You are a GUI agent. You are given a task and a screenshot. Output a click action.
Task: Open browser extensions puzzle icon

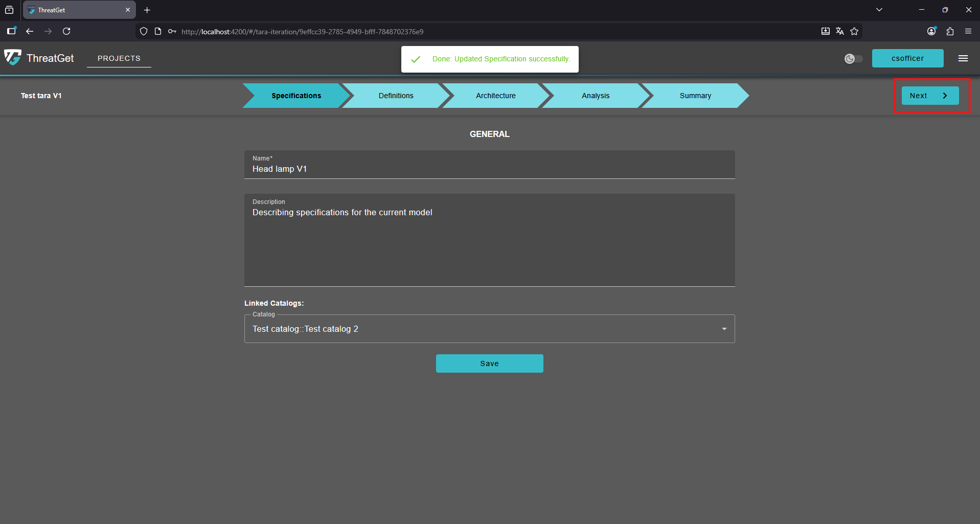pyautogui.click(x=950, y=31)
